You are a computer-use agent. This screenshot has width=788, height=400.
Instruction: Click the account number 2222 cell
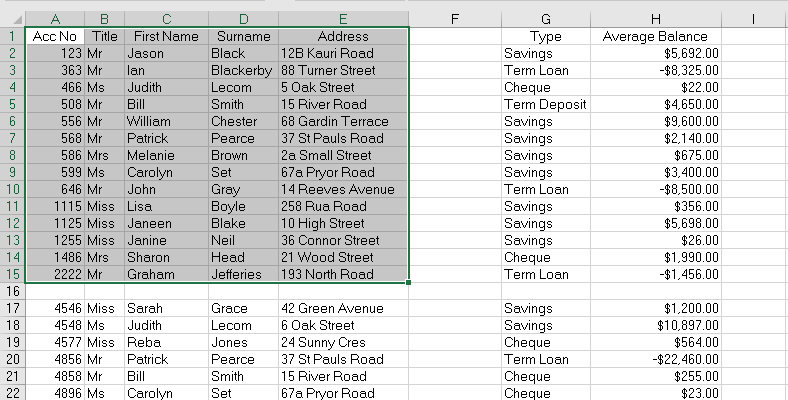[x=55, y=274]
